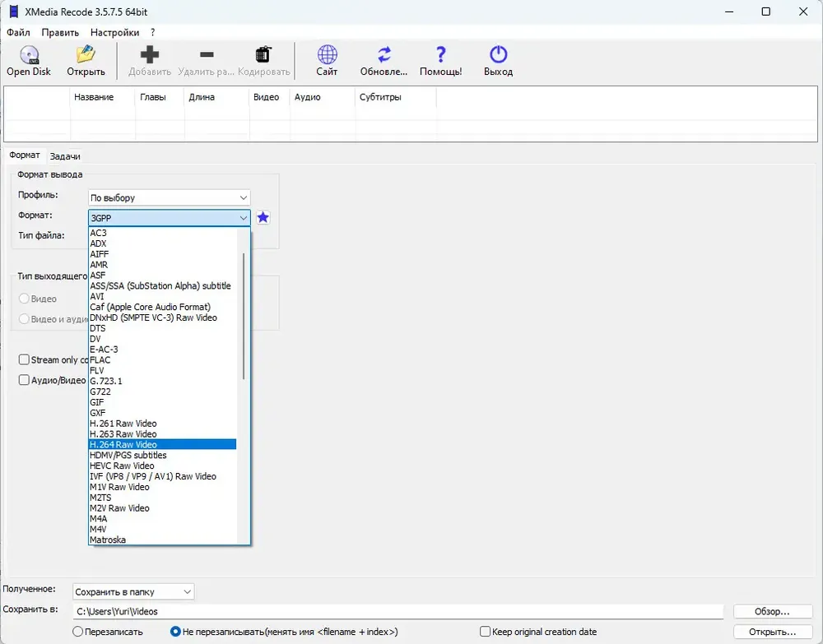Switch to the Задачи tab
823x644 pixels.
pos(65,156)
